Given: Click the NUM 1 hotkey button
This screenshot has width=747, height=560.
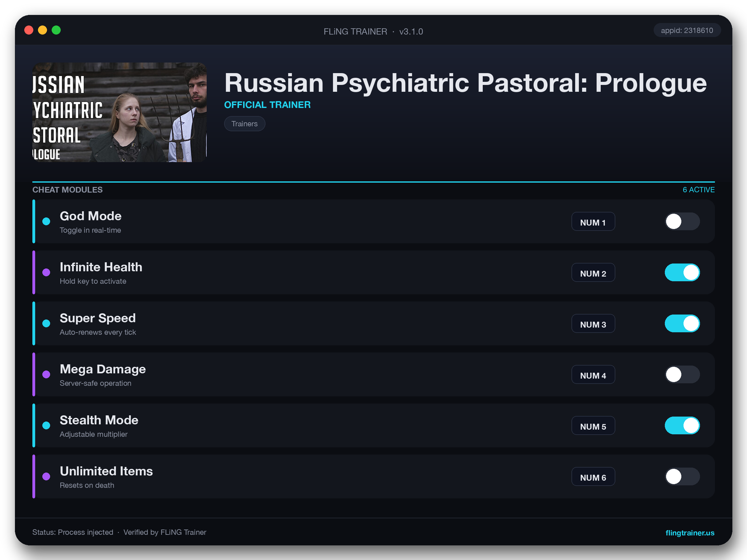Looking at the screenshot, I should click(x=593, y=222).
